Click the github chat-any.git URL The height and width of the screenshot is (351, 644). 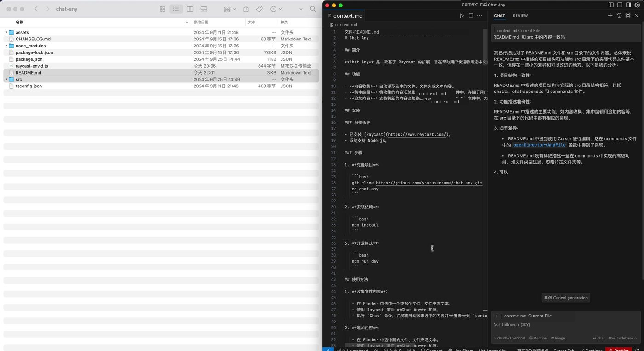tap(429, 183)
